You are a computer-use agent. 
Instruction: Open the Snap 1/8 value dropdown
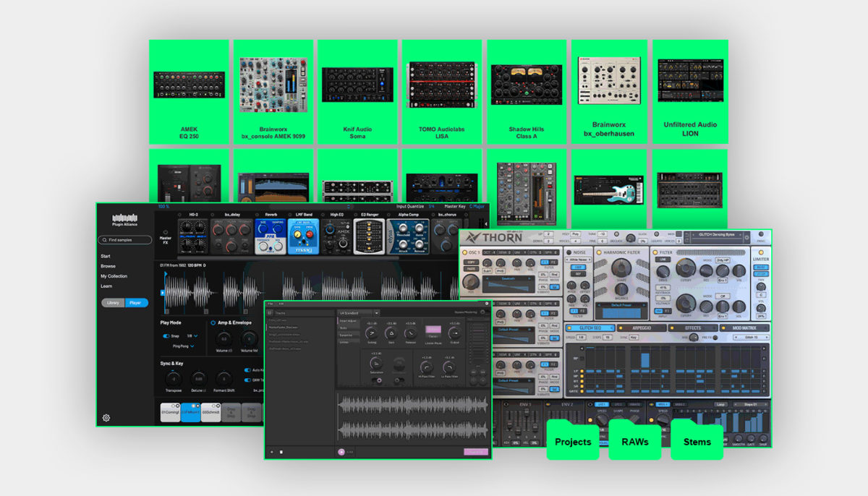click(x=192, y=336)
